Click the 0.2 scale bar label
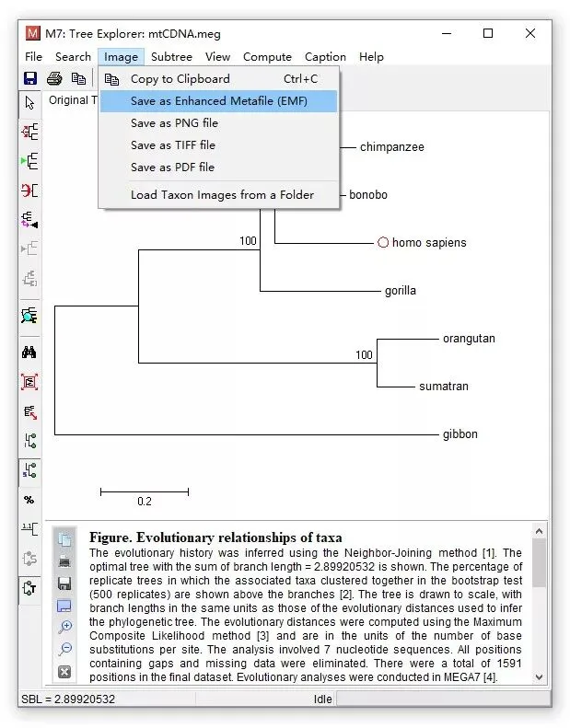Viewport: 570px width, 728px height. [x=144, y=502]
